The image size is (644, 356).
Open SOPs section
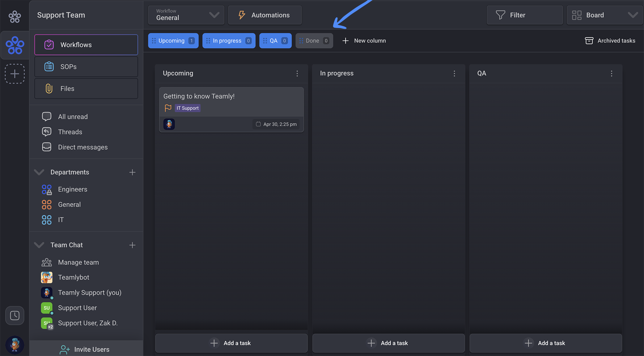coord(86,67)
